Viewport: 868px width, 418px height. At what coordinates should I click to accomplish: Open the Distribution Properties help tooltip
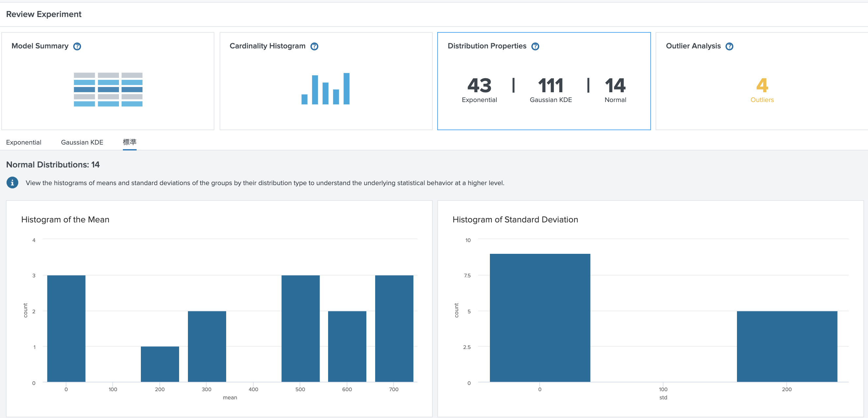[535, 46]
